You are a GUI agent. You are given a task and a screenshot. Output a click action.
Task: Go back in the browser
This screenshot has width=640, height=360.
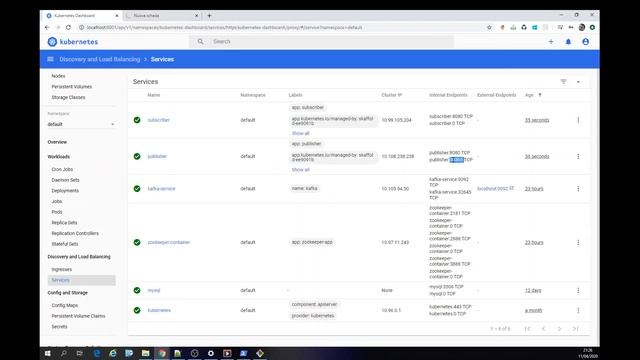point(47,27)
